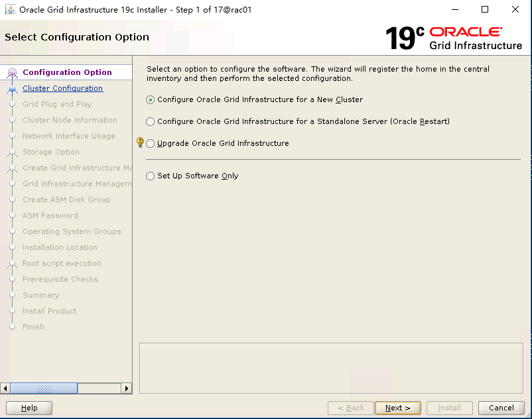Image resolution: width=532 pixels, height=419 pixels.
Task: Select Set Up Software Only option
Action: 151,176
